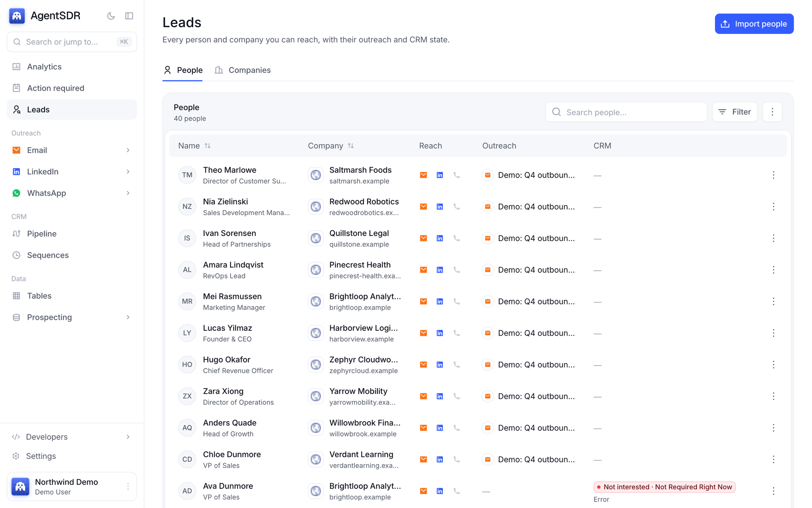Click Zara Xiong's outreach campaign label
Viewport: 812px width, 508px height.
tap(536, 396)
